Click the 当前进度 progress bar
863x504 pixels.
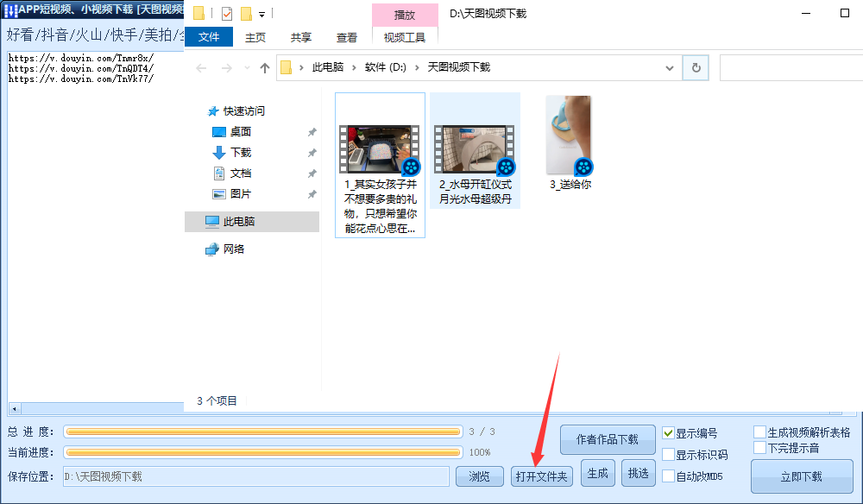click(x=263, y=452)
